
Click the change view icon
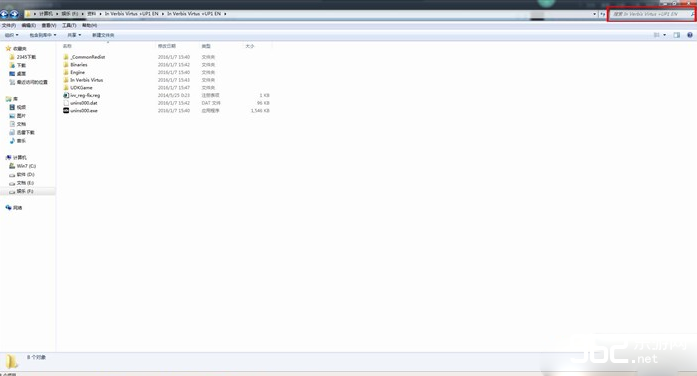pos(657,35)
